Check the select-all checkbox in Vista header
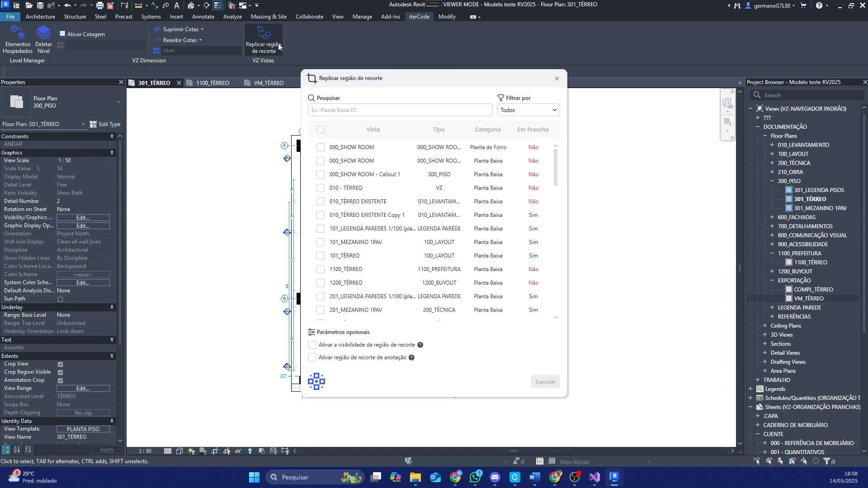 (321, 130)
